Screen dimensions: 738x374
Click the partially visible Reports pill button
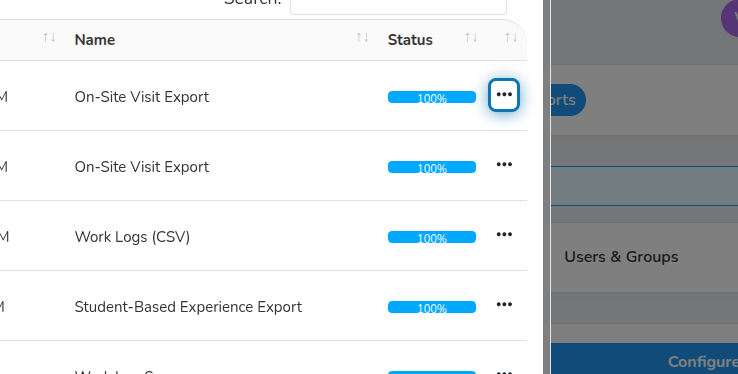point(568,100)
